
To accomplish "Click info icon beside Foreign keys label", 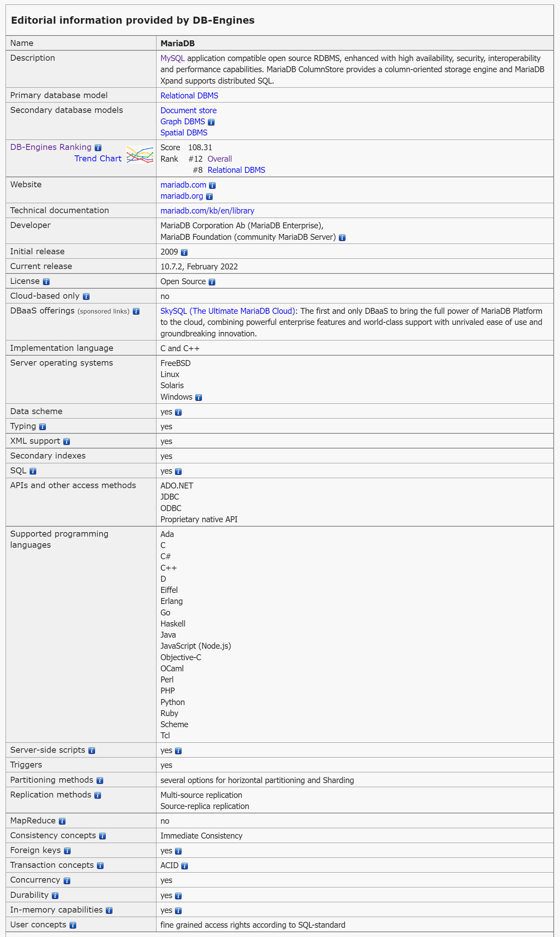I will [68, 850].
